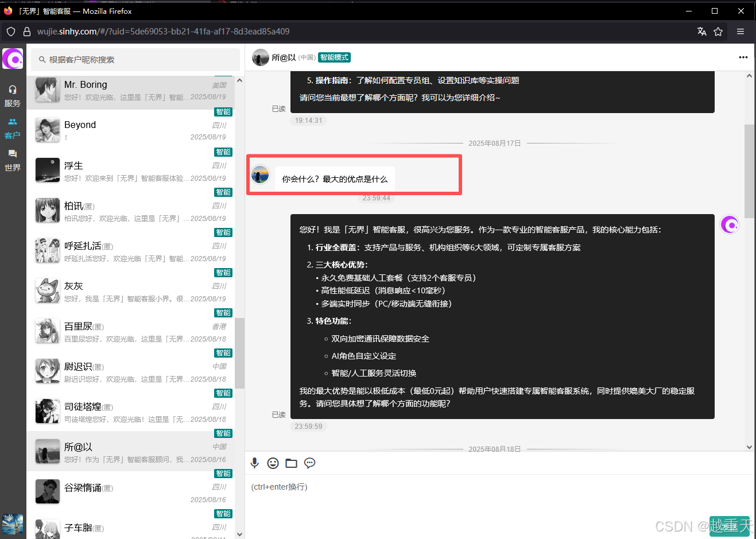This screenshot has width=756, height=539.
Task: Click the 智能模式 badge in chat header
Action: [334, 57]
